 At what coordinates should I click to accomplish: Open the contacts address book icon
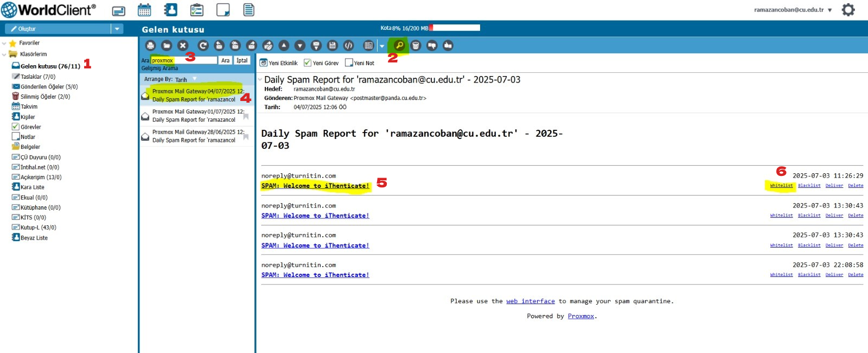pos(170,10)
